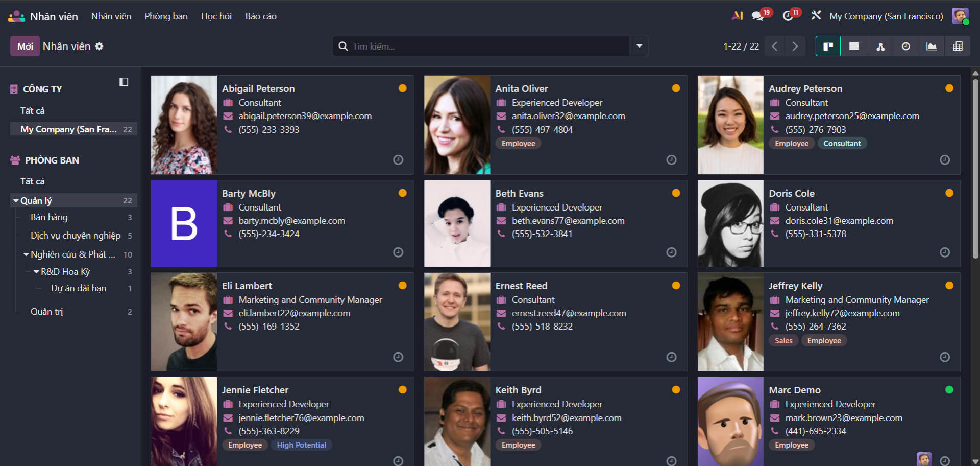Collapse the Quản lý department tree
This screenshot has width=980, height=466.
tap(16, 201)
